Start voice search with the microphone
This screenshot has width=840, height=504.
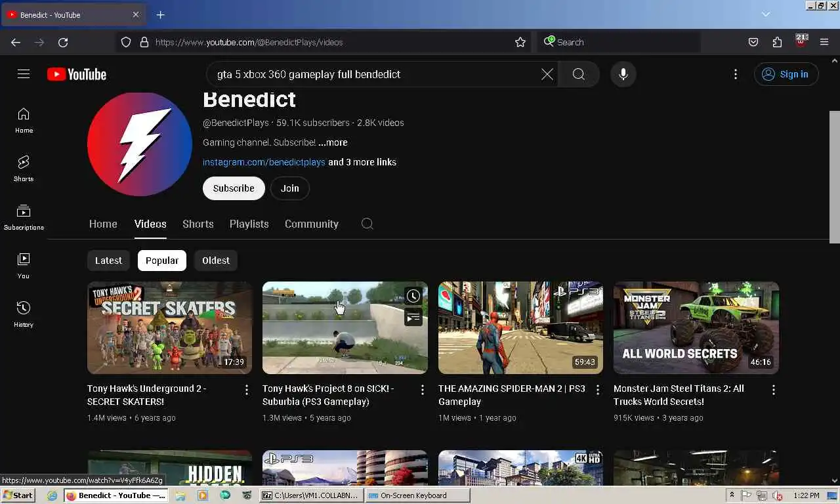click(x=623, y=74)
